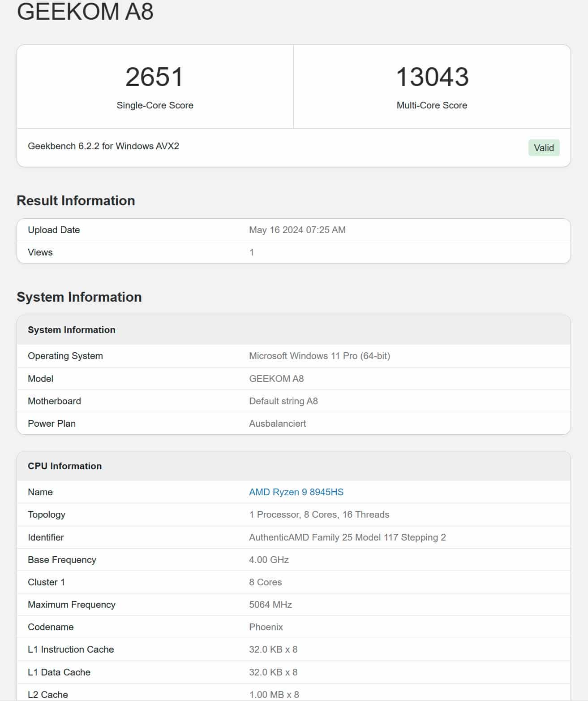This screenshot has width=588, height=701.
Task: Click the single-core score value 2651
Action: [x=155, y=77]
